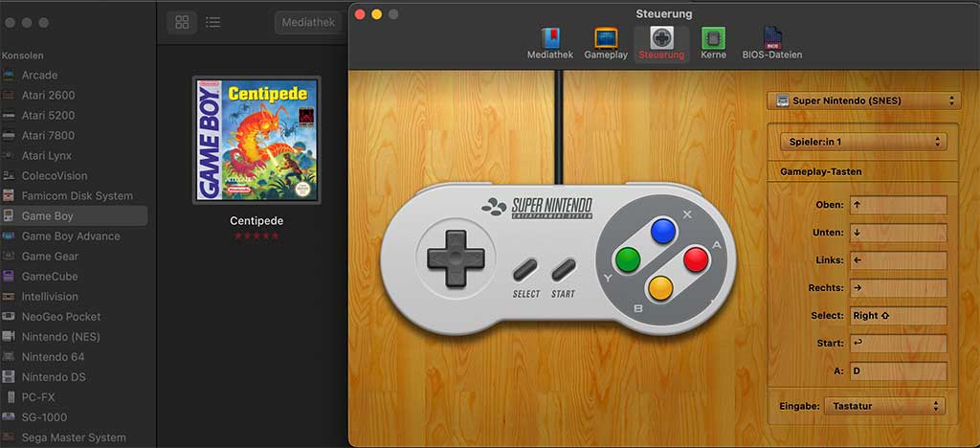Click the red A button on controller
Screen dimensions: 980x448
[696, 258]
